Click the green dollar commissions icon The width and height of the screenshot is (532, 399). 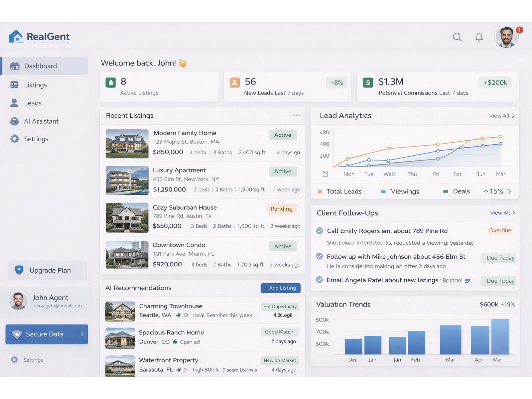[368, 82]
